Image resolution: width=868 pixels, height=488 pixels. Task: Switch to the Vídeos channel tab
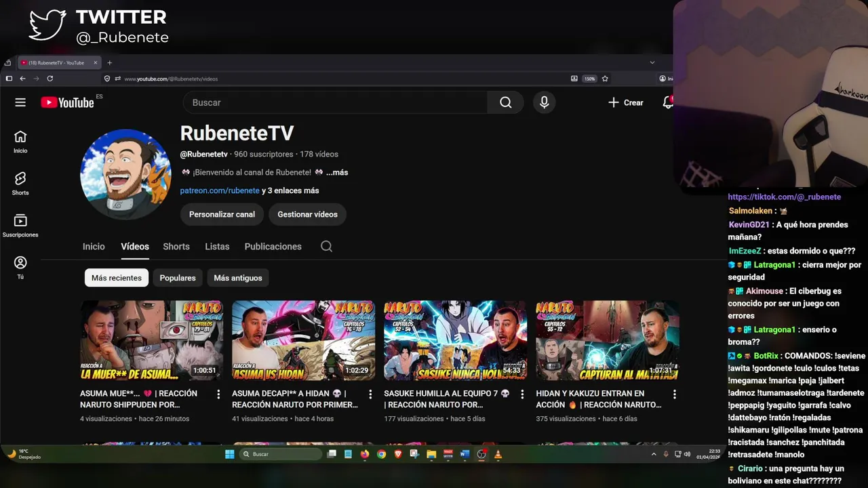pyautogui.click(x=135, y=247)
